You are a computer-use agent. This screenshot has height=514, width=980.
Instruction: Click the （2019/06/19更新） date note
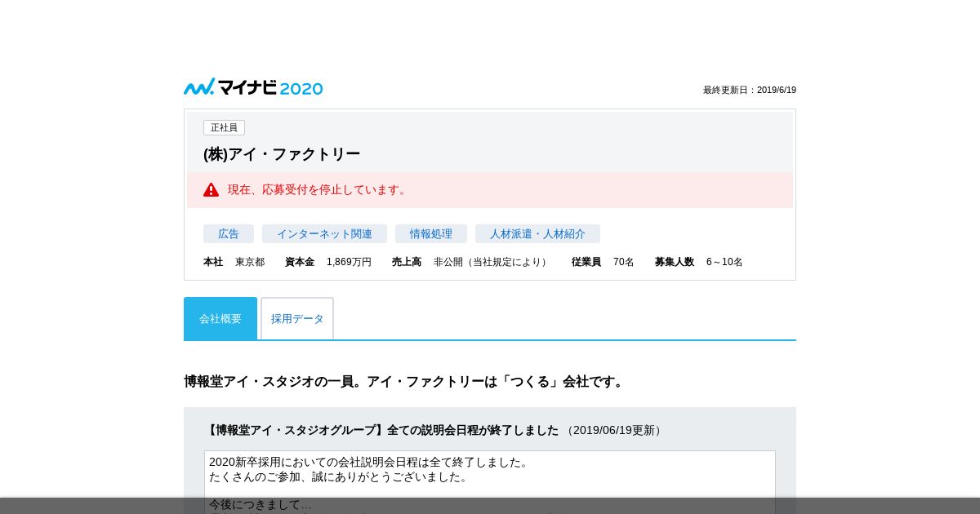tap(614, 430)
